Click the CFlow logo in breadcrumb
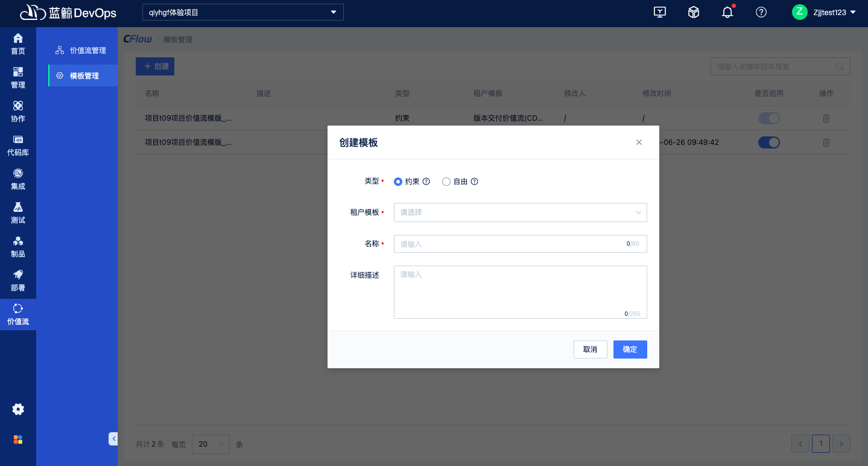868x466 pixels. (x=138, y=39)
